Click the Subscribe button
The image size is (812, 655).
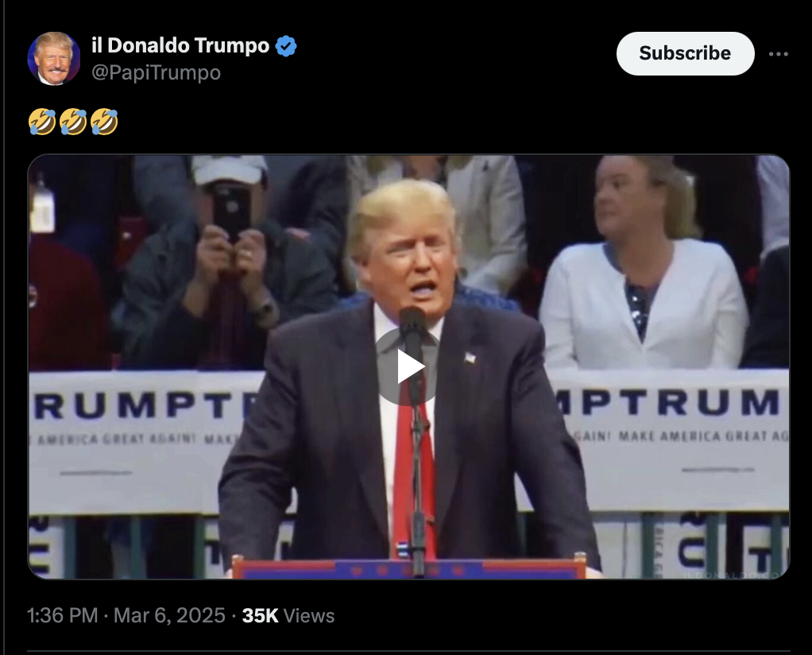click(x=685, y=53)
